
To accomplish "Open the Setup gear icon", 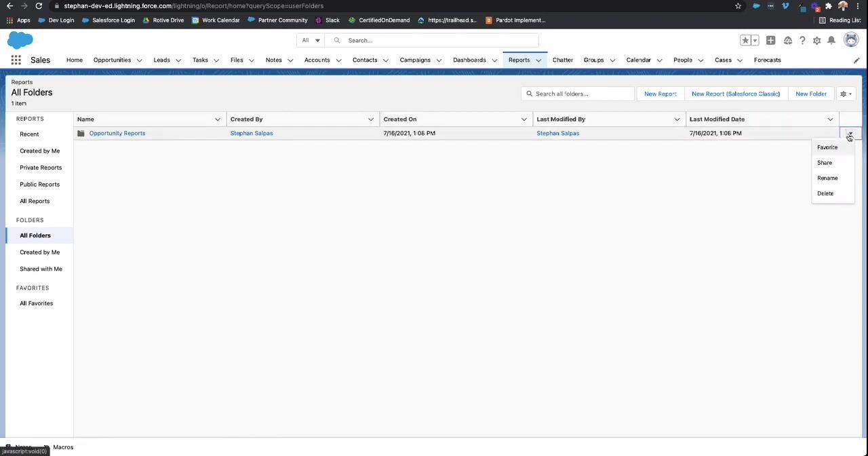I will pos(816,41).
